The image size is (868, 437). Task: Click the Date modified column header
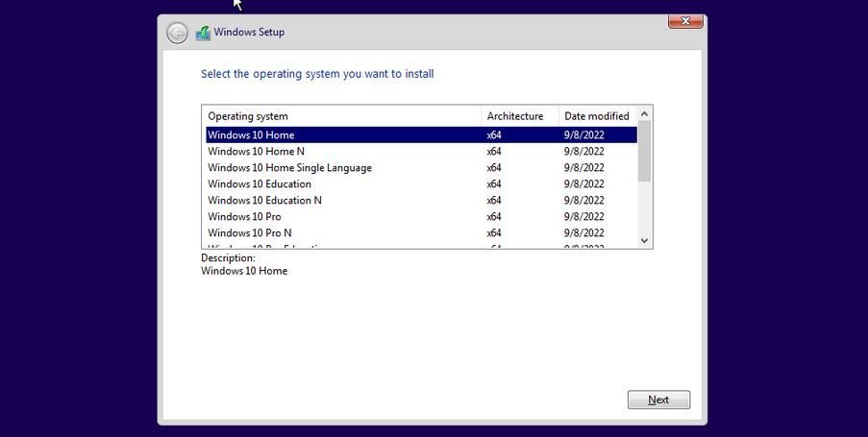coord(598,116)
